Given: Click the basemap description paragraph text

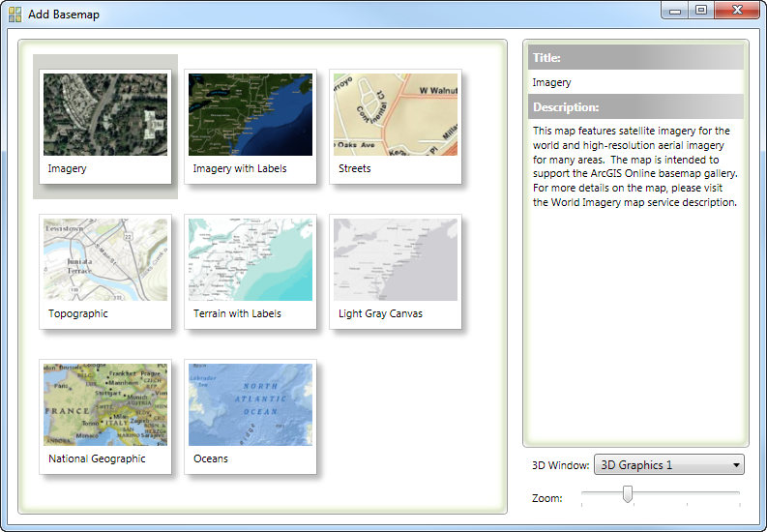Looking at the screenshot, I should (634, 166).
